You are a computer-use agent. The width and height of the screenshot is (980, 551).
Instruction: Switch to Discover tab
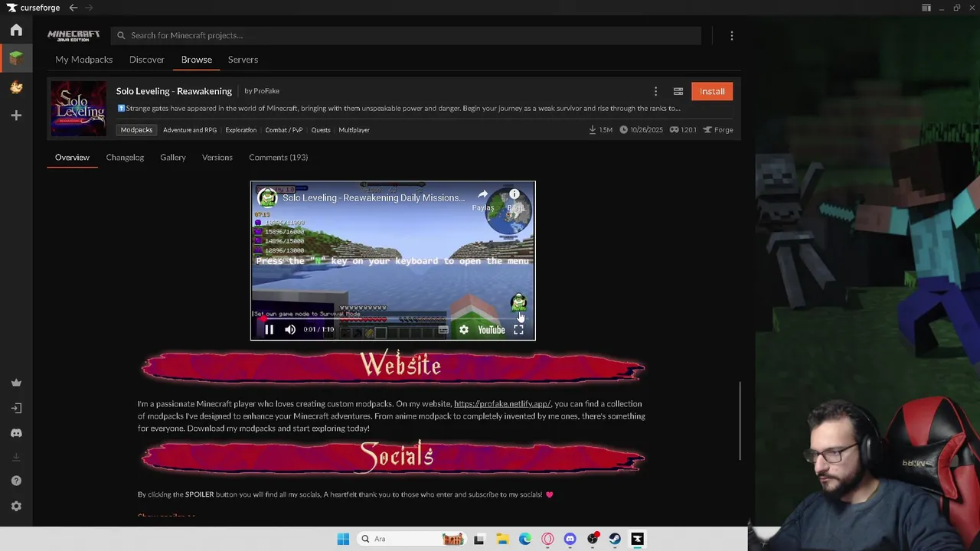coord(146,60)
